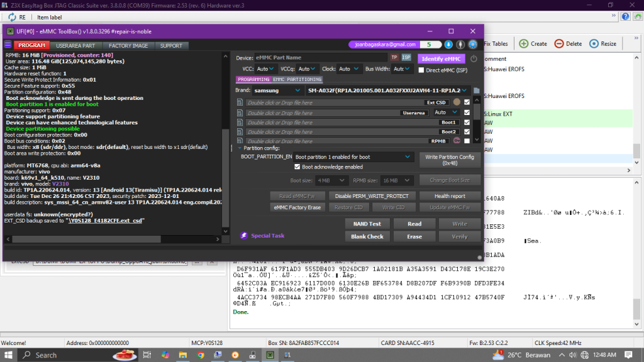644x362 pixels.
Task: Open settings with the blue gear icon
Action: pyautogui.click(x=473, y=45)
